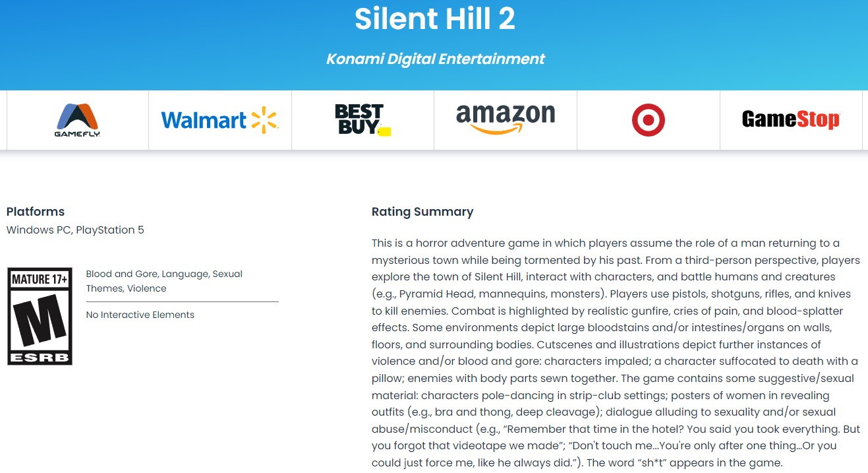Click the rating summary description paragraph
The width and height of the screenshot is (868, 473).
(x=616, y=353)
